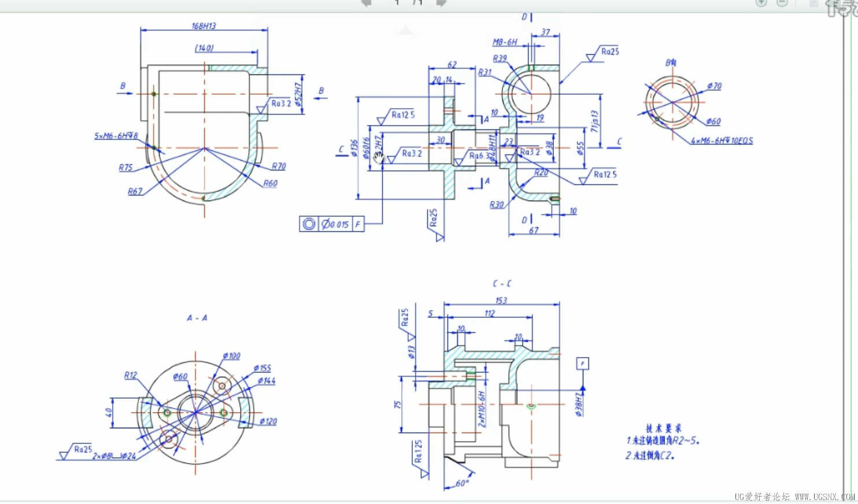Click the 112 length dimension
Viewport: 858px width, 504px height.
click(x=490, y=313)
